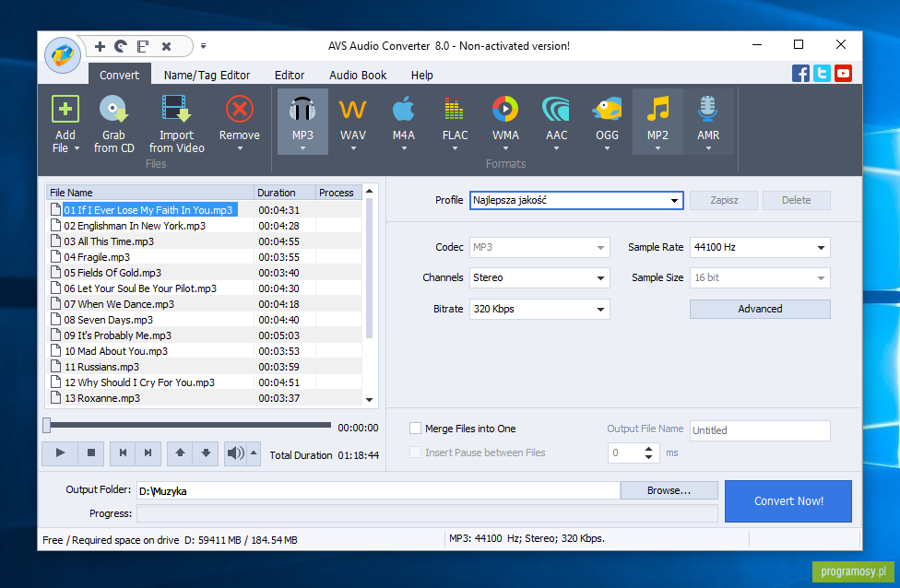Select the MP2 music note format

coord(657,109)
